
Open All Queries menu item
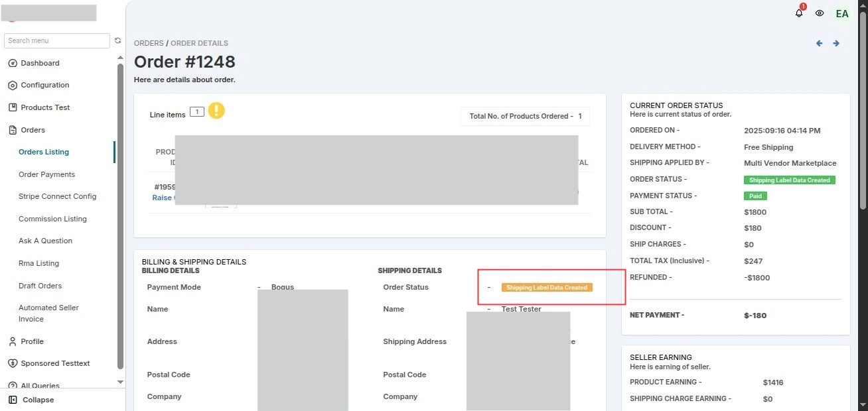tap(40, 385)
